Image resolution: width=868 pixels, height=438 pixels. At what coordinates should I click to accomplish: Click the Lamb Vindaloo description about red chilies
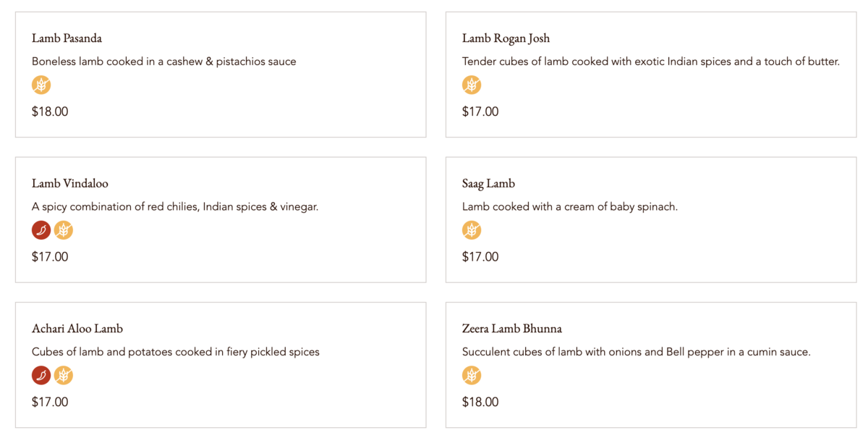(175, 206)
